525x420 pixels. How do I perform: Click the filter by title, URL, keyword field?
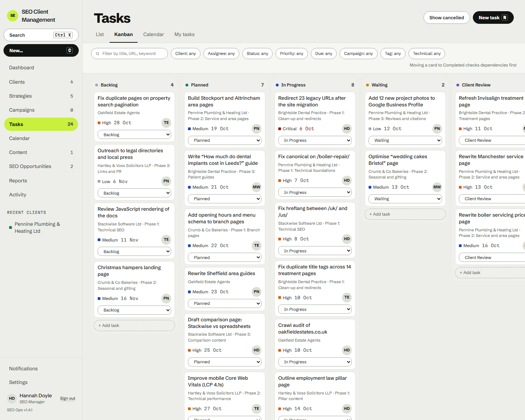129,54
